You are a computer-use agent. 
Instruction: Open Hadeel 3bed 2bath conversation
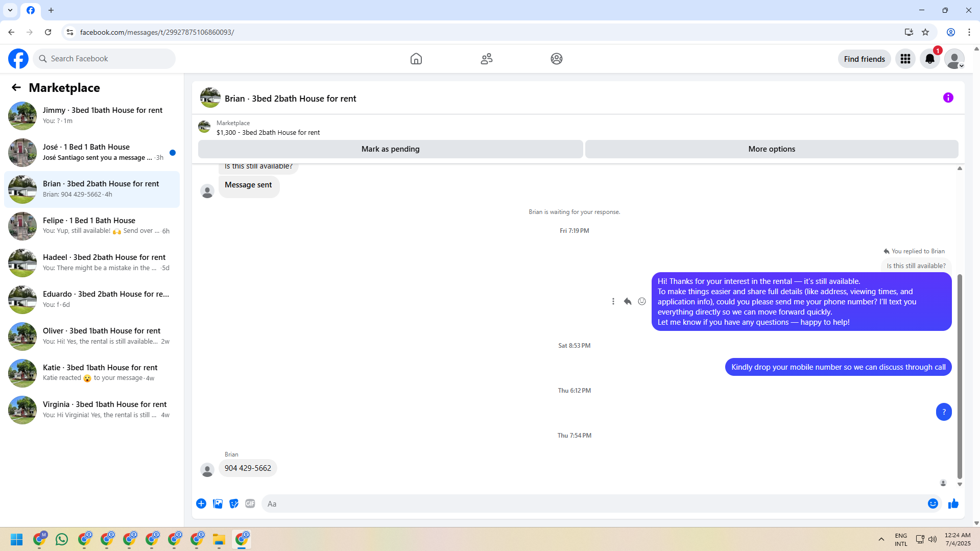click(x=92, y=263)
